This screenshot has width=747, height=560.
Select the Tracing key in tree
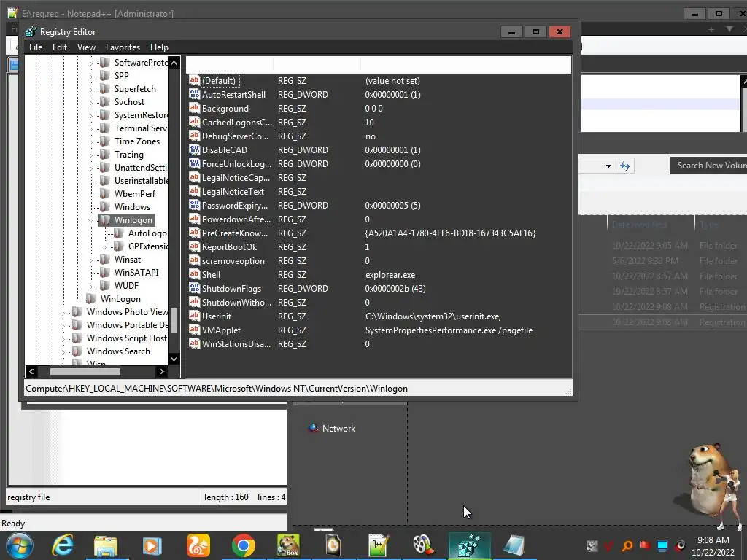tap(128, 155)
